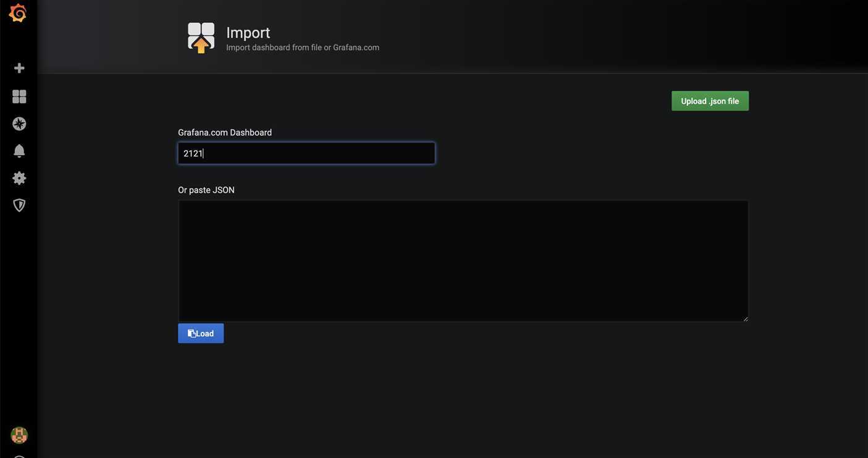
Task: Open the user profile avatar
Action: pyautogui.click(x=19, y=435)
